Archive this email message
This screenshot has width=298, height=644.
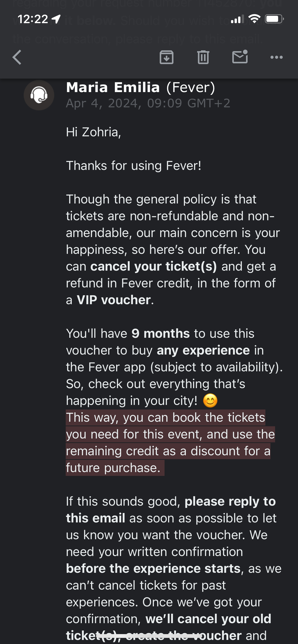[x=166, y=57]
